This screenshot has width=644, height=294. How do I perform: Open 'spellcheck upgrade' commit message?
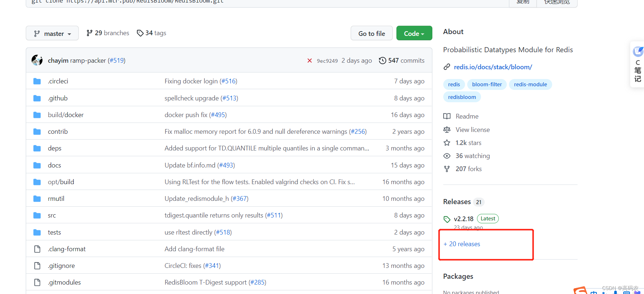click(192, 98)
